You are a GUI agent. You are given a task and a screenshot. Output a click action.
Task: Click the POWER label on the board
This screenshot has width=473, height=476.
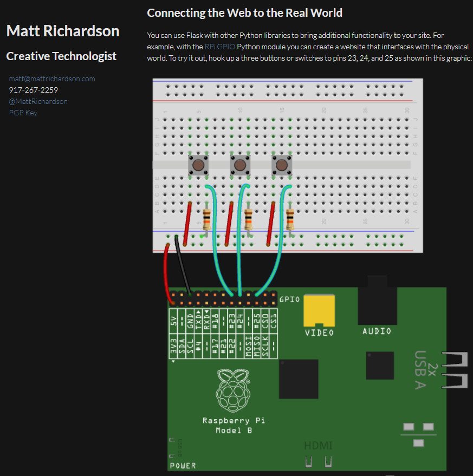click(183, 466)
